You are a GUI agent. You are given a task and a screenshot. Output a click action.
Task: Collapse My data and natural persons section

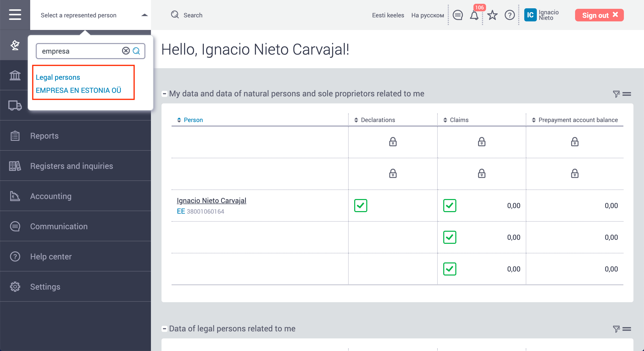tap(164, 94)
